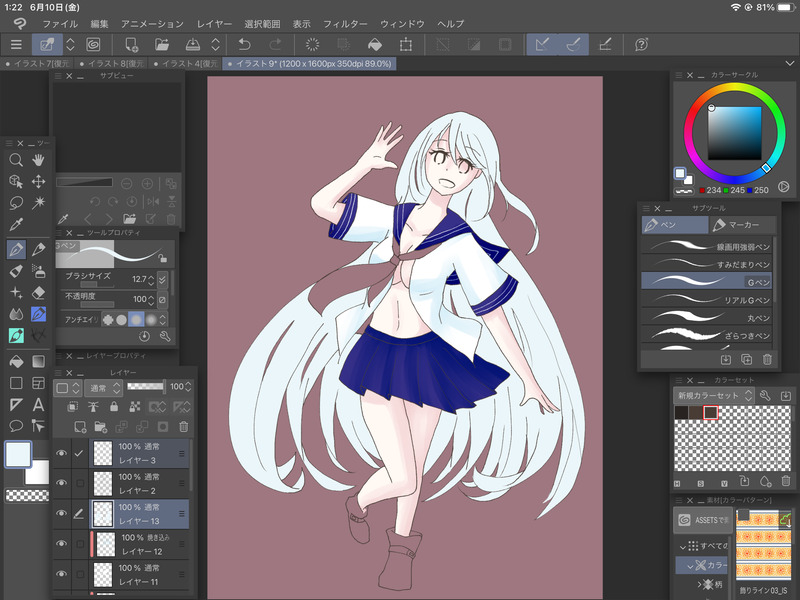Select the Eyedropper tool

click(x=16, y=224)
